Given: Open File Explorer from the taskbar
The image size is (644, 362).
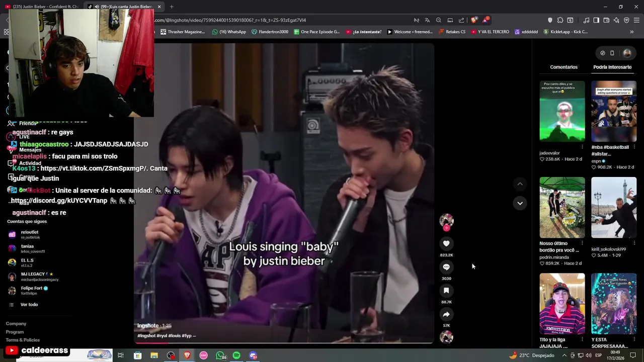Looking at the screenshot, I should click(154, 355).
